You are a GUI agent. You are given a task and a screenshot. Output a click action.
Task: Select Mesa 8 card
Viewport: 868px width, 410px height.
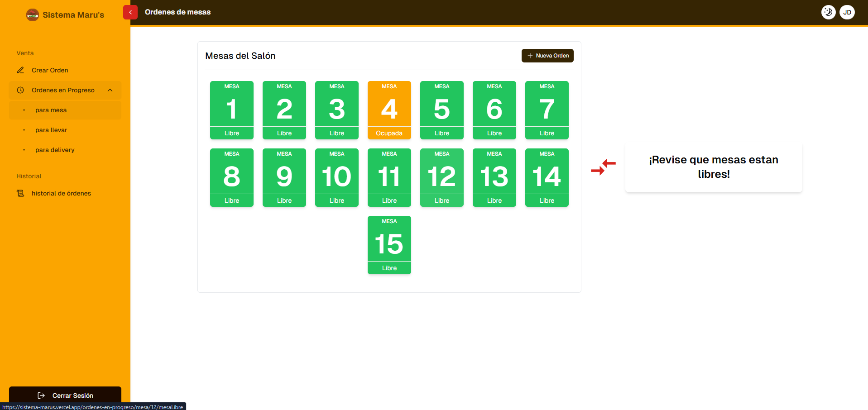tap(232, 177)
